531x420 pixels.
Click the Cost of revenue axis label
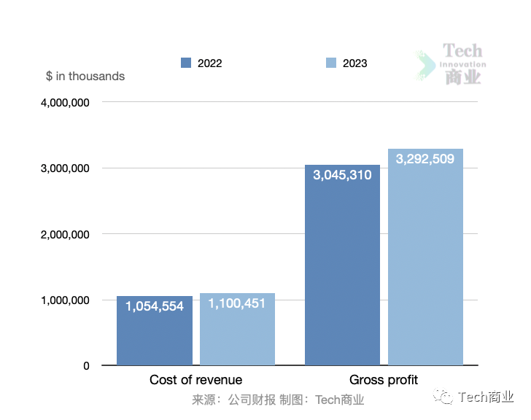tap(195, 380)
